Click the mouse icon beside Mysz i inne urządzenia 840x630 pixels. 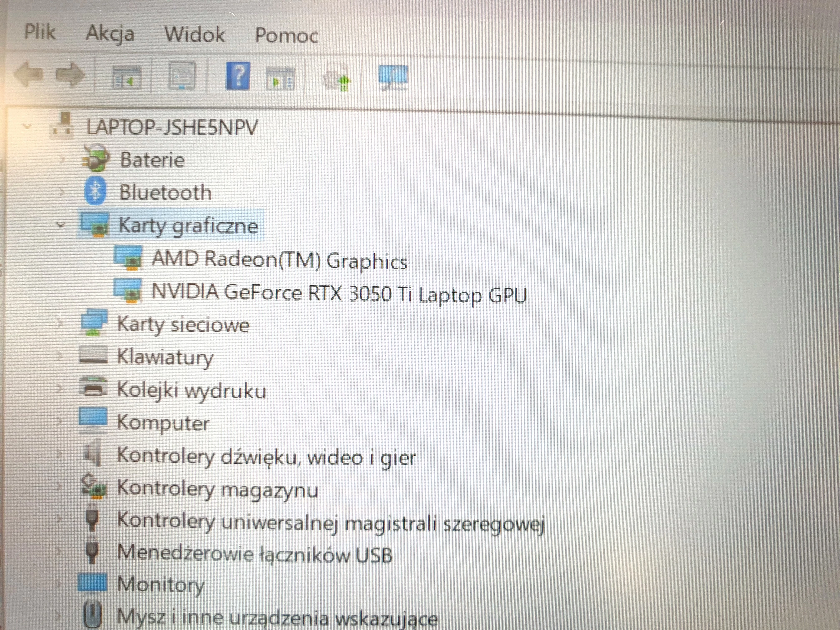(x=92, y=614)
